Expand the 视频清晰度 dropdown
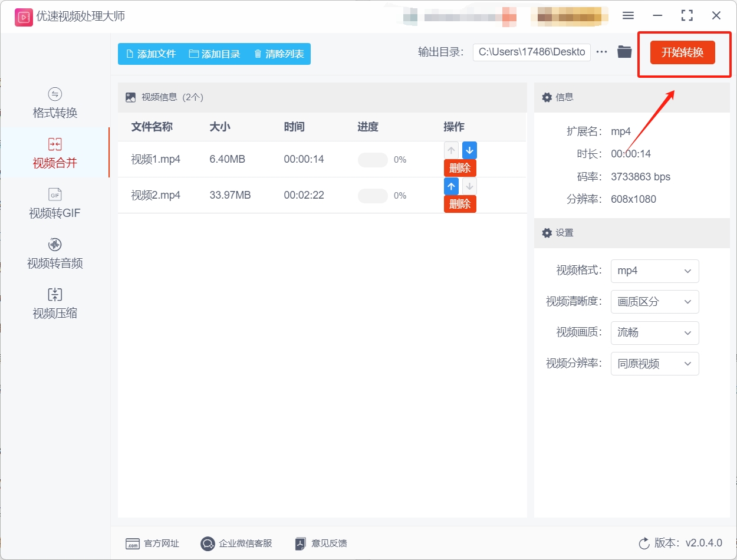The width and height of the screenshot is (737, 560). point(654,302)
